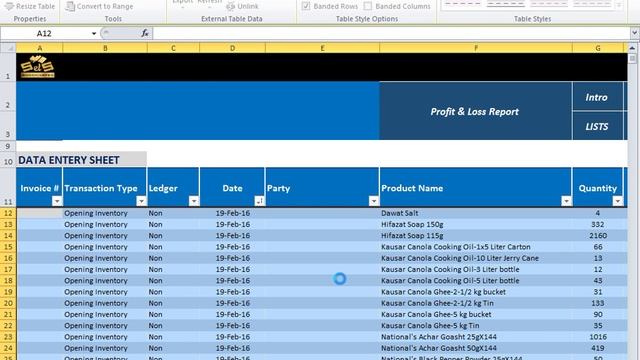640x360 pixels.
Task: Open the Profit & Loss Report link
Action: click(x=476, y=111)
